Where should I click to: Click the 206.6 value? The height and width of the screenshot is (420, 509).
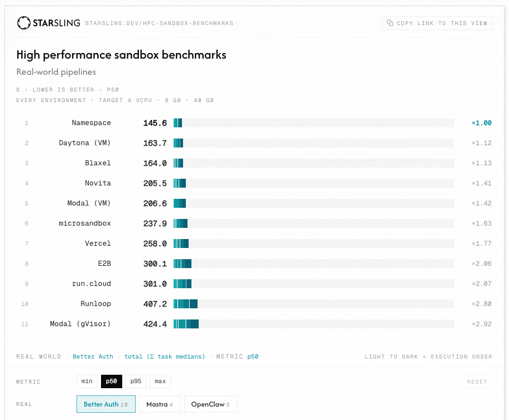[155, 204]
